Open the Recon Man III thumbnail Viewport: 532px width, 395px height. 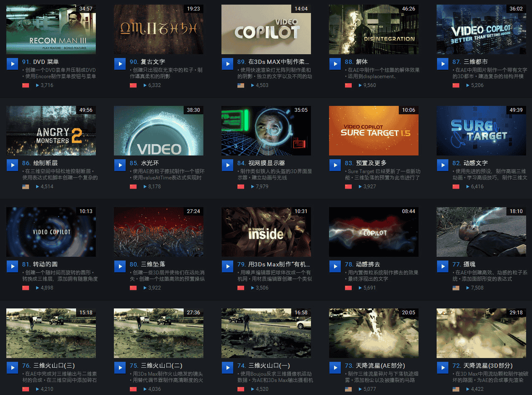[x=51, y=29]
